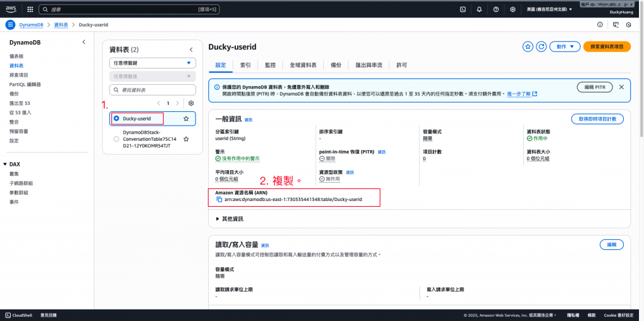Switch to the 許可 tab

point(401,65)
